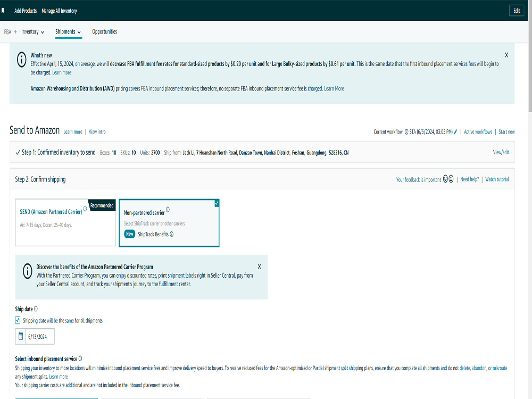The height and width of the screenshot is (399, 532).
Task: Click the sad face feedback icon
Action: pos(451,179)
